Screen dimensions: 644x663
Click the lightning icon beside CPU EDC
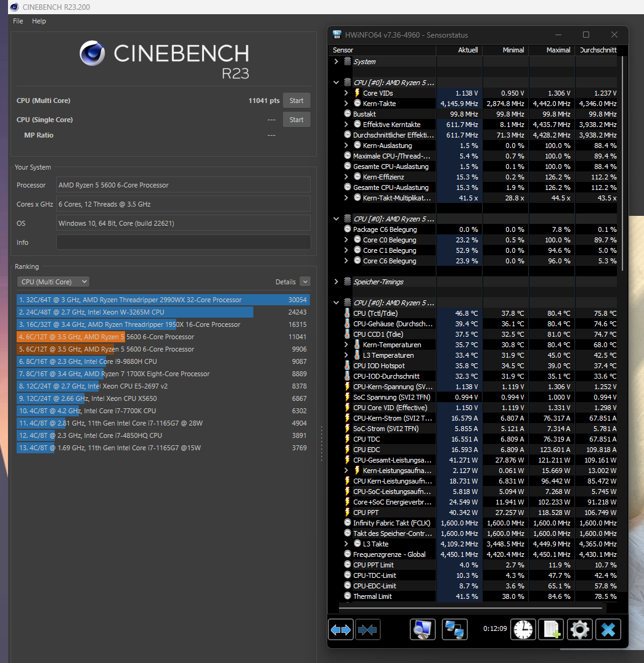pyautogui.click(x=348, y=450)
